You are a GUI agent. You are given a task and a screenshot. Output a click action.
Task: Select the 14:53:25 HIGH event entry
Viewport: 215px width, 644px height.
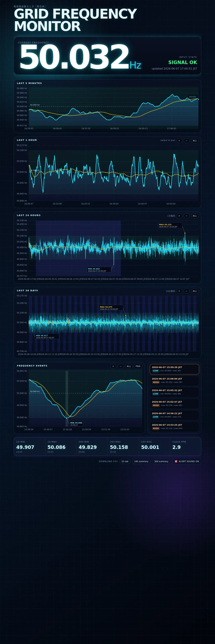click(x=174, y=426)
